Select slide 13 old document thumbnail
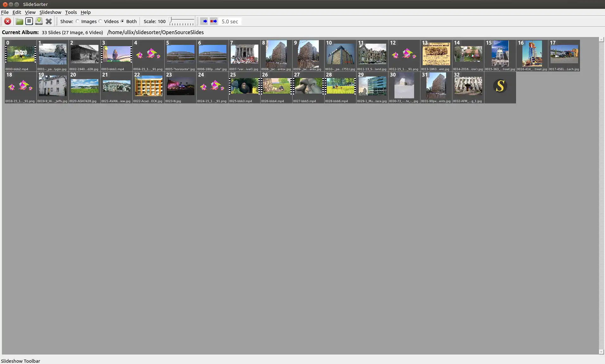The image size is (605, 364). pyautogui.click(x=436, y=55)
